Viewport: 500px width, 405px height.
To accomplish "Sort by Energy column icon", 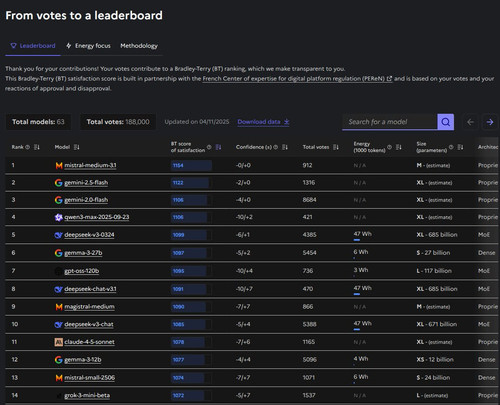I will (x=399, y=147).
